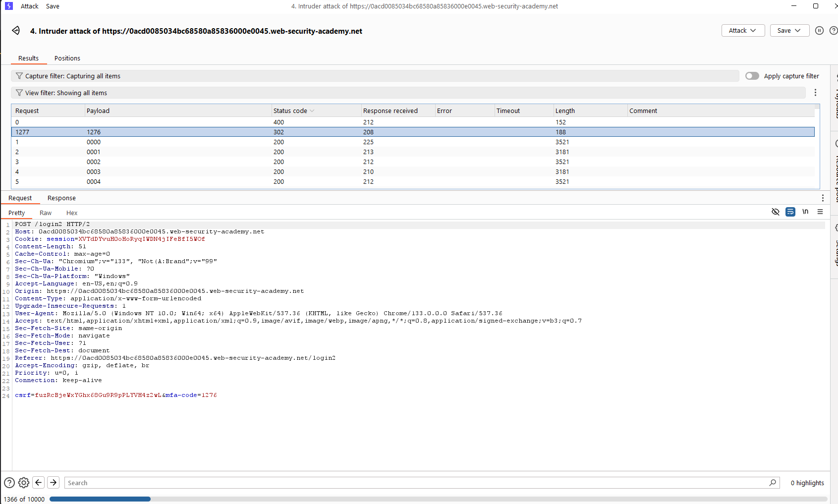Image resolution: width=838 pixels, height=504 pixels.
Task: Switch editor to Hex view
Action: (72, 213)
